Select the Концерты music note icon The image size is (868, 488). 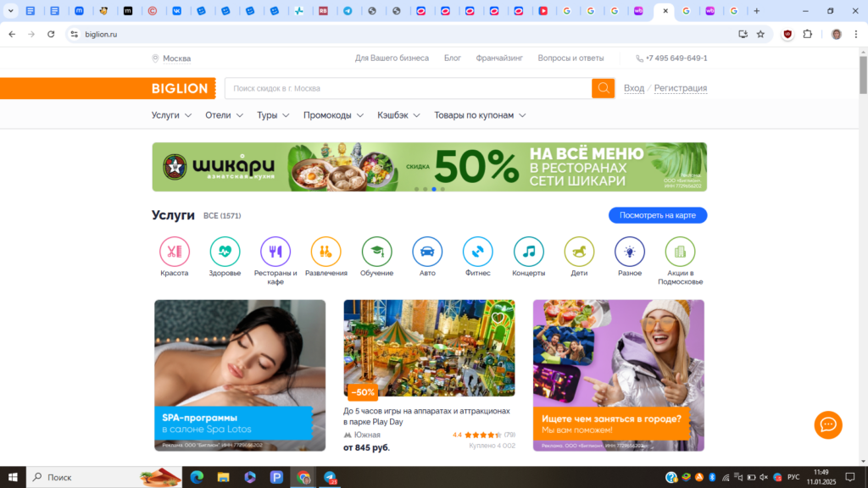tap(529, 252)
